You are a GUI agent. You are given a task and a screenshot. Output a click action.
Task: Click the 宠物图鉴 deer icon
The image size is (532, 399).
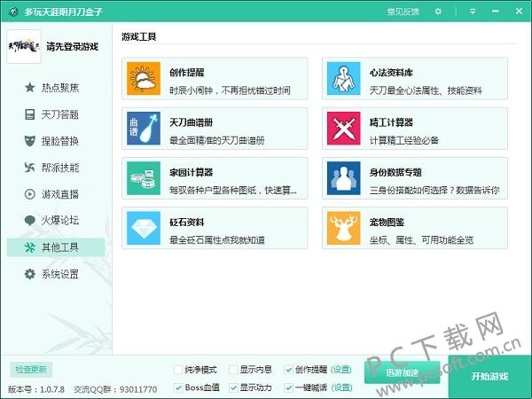pyautogui.click(x=344, y=228)
